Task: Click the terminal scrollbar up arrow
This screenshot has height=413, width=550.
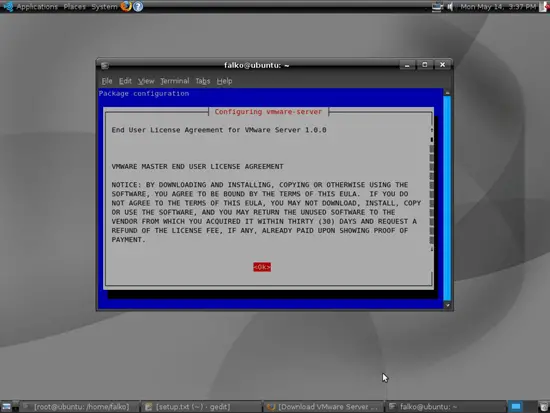Action: 447,93
